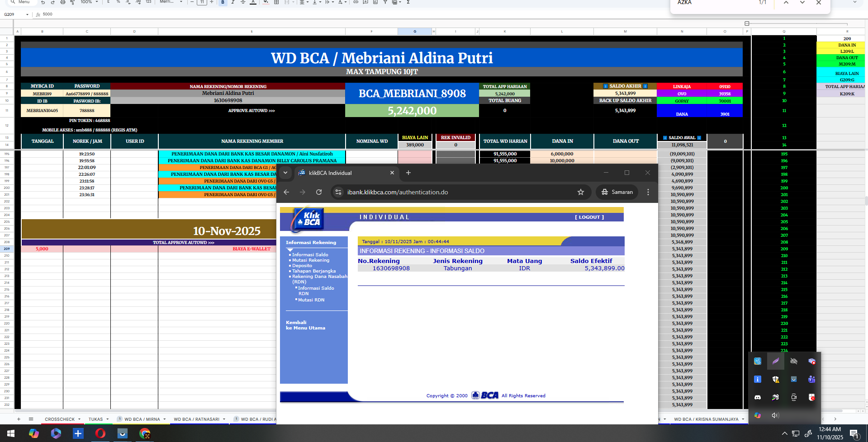The height and width of the screenshot is (442, 868).
Task: Open the functions sigma menu
Action: [x=408, y=2]
